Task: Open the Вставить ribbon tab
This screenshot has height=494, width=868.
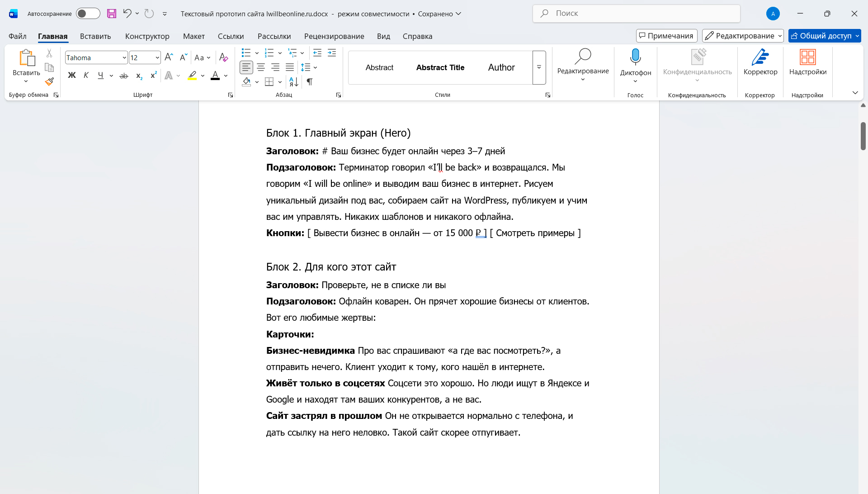Action: click(x=95, y=36)
